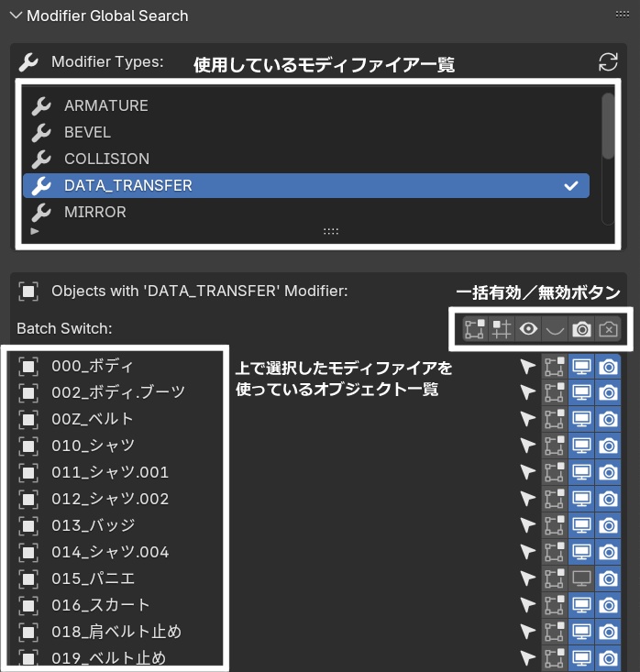Screen dimensions: 640x672
Task: Toggle render display for 000_ボディ
Action: pyautogui.click(x=608, y=367)
